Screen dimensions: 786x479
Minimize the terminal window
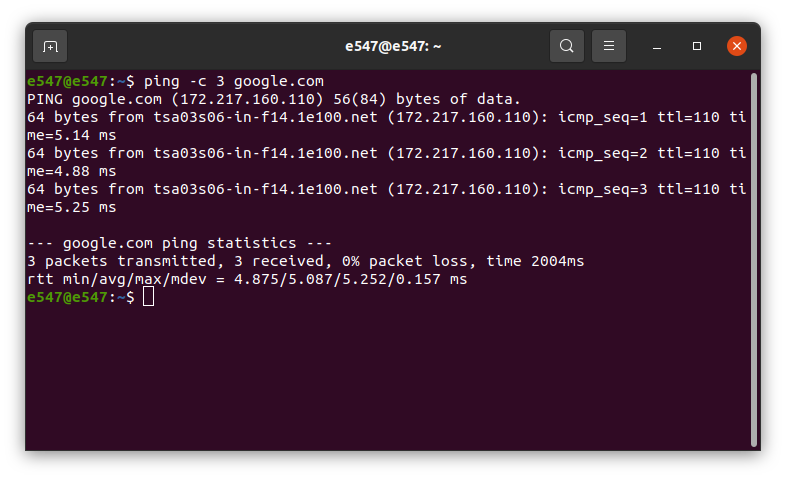pyautogui.click(x=657, y=47)
